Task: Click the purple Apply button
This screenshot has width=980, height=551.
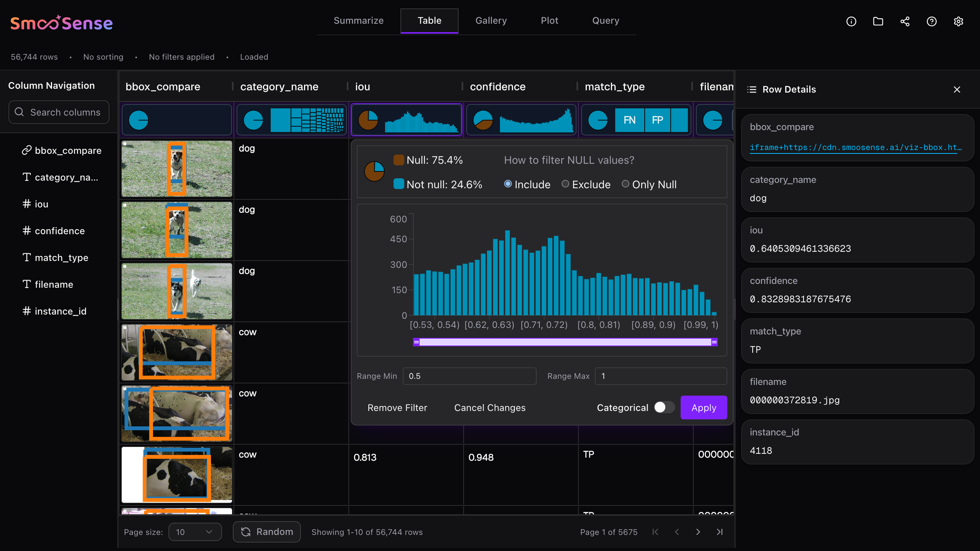Action: [703, 408]
